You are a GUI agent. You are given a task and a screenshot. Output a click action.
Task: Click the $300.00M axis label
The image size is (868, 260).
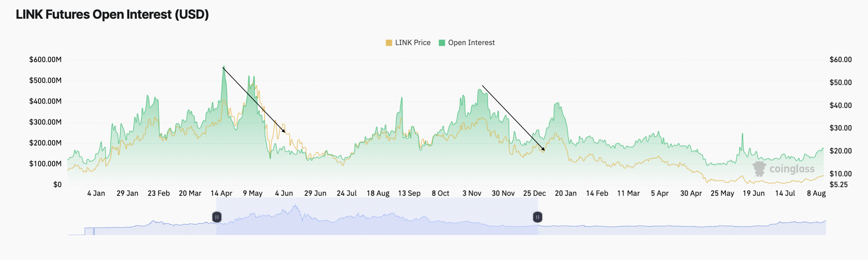click(45, 122)
